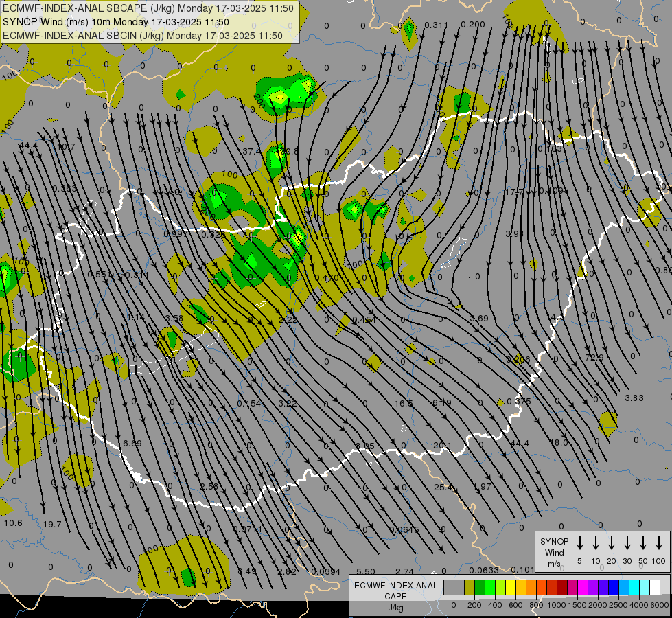
Task: Click the 10.6 value on the map
Action: 13,523
